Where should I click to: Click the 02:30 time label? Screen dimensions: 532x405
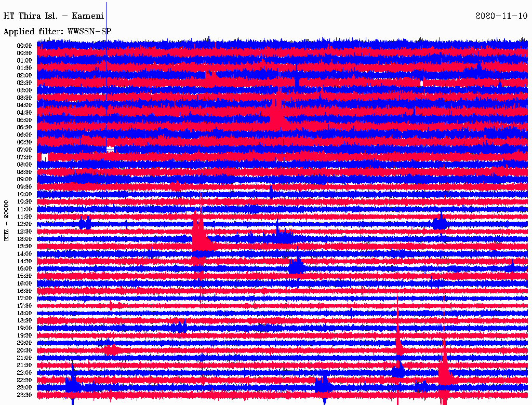coord(24,83)
